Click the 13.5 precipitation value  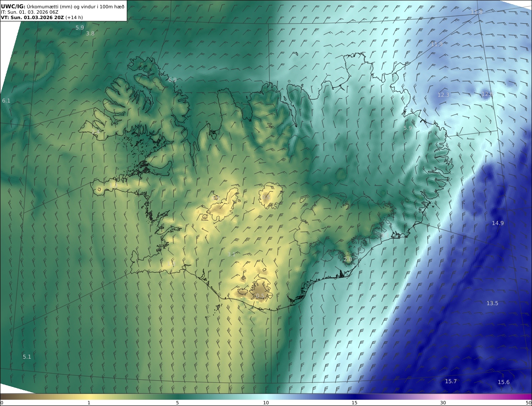(x=493, y=303)
